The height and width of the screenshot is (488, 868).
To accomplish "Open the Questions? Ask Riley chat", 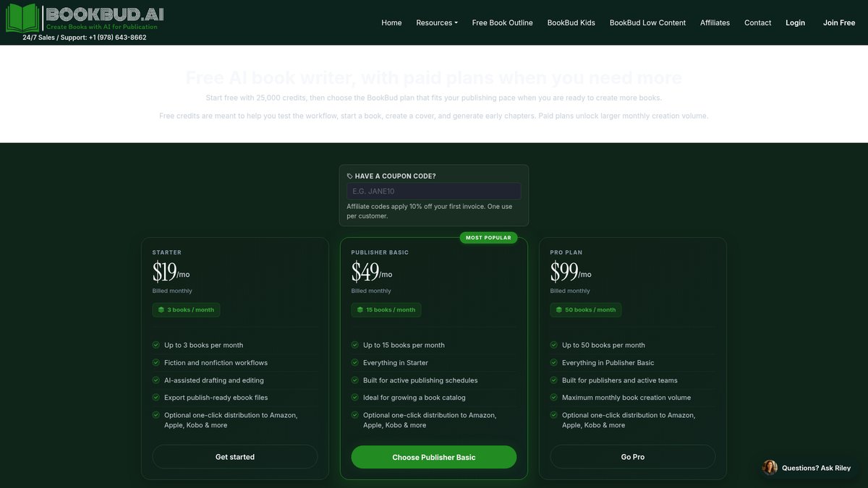I will (808, 468).
